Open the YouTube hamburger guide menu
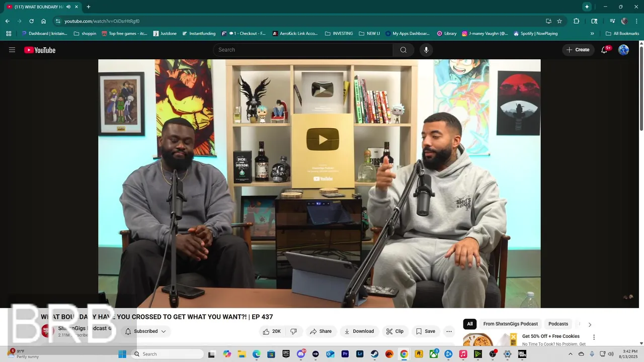 tap(12, 50)
